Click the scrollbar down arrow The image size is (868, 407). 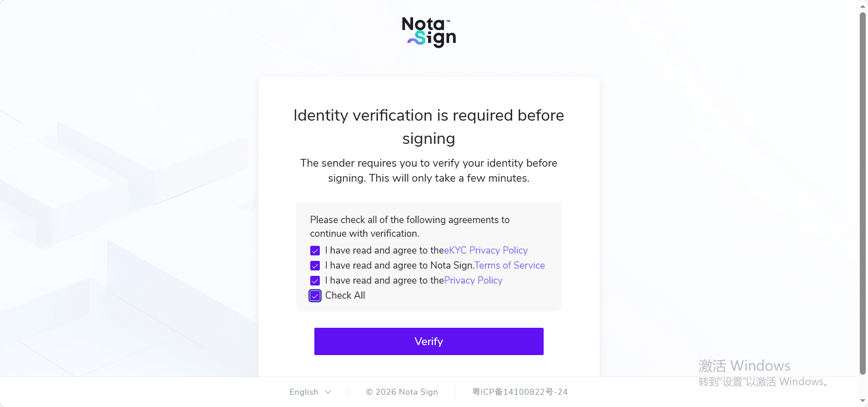(x=863, y=401)
